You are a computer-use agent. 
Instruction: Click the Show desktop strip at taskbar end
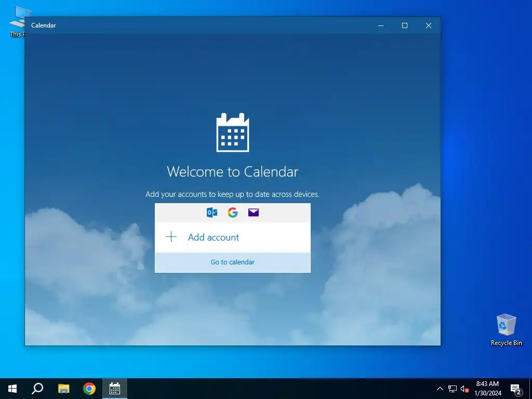(530, 389)
